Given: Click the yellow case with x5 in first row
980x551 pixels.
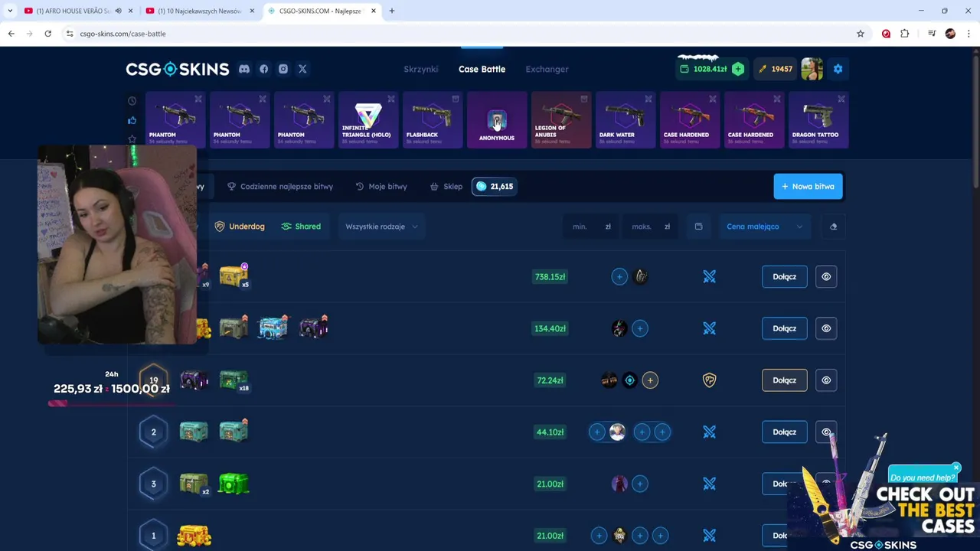Looking at the screenshot, I should (x=234, y=275).
